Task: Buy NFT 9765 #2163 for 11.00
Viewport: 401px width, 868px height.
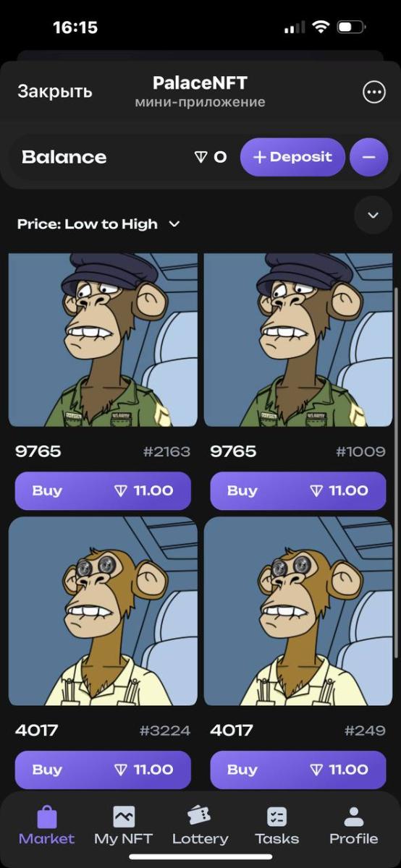Action: (103, 490)
